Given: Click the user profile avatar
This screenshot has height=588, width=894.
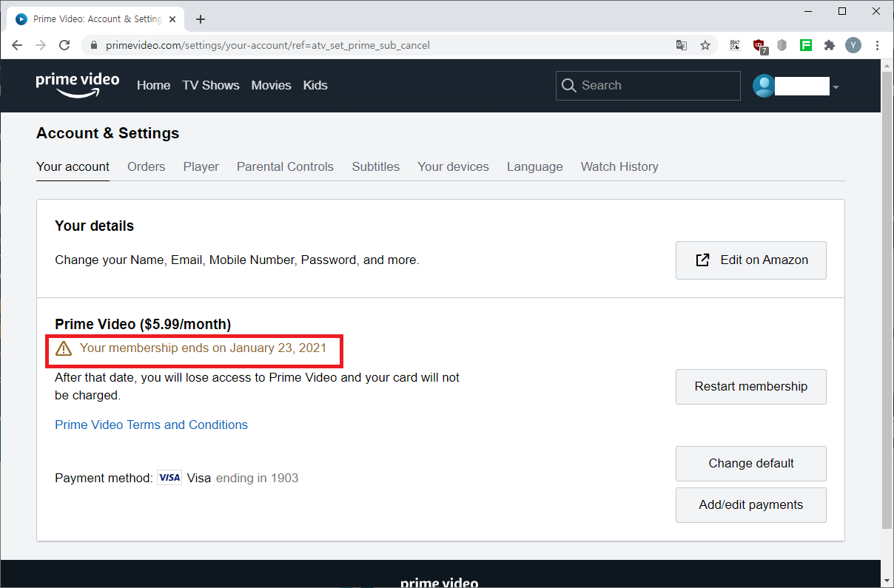Looking at the screenshot, I should (x=764, y=86).
